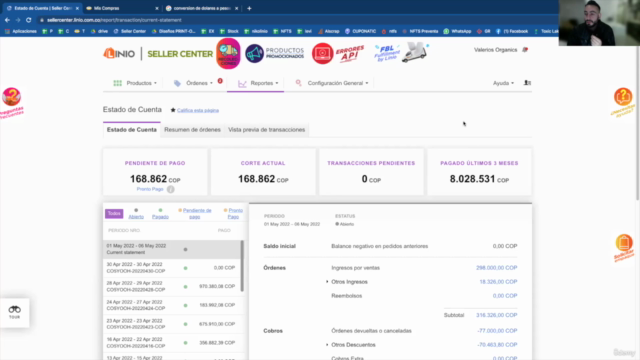Open the Configuración General dropdown

[x=332, y=83]
